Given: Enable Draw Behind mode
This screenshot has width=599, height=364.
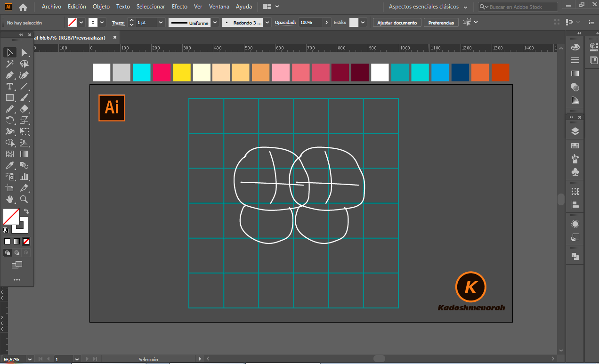Looking at the screenshot, I should coord(17,253).
